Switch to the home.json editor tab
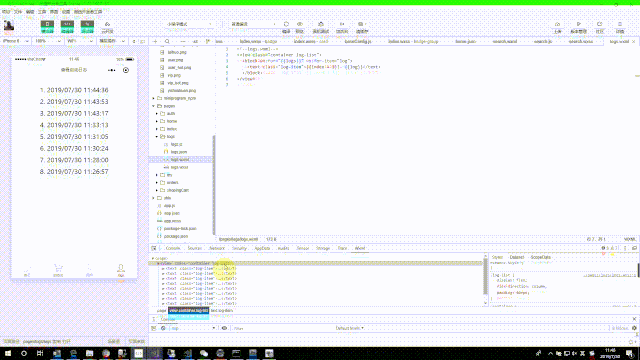640x360 pixels. pos(466,41)
